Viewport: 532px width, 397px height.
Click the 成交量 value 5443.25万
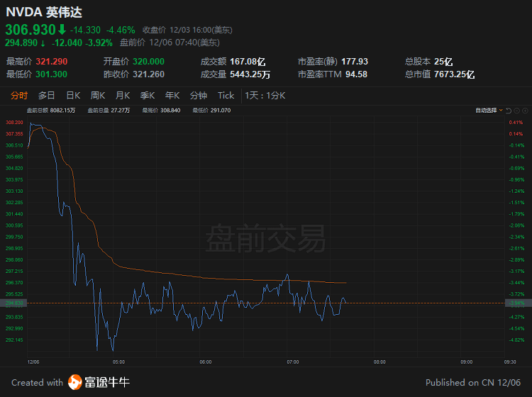250,74
